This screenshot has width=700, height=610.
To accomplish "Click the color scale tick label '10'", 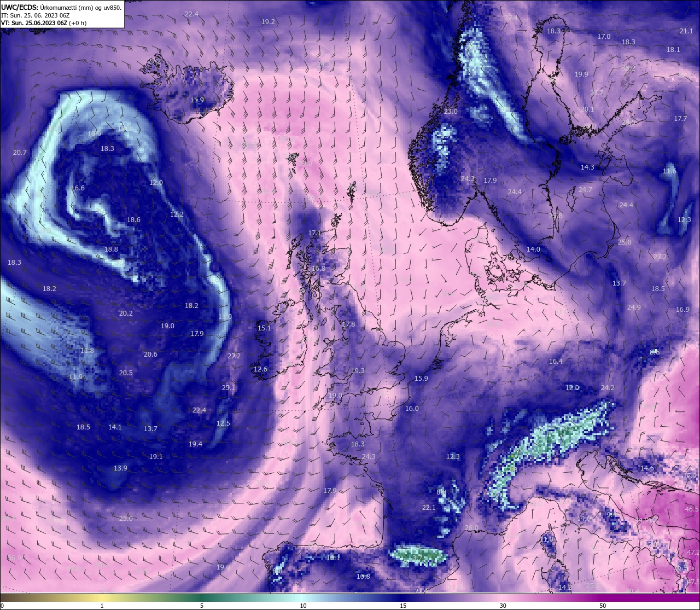I will click(302, 606).
